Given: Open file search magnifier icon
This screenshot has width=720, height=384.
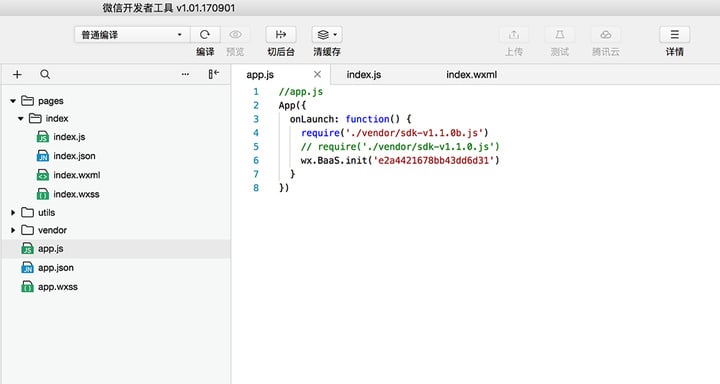Looking at the screenshot, I should [45, 74].
